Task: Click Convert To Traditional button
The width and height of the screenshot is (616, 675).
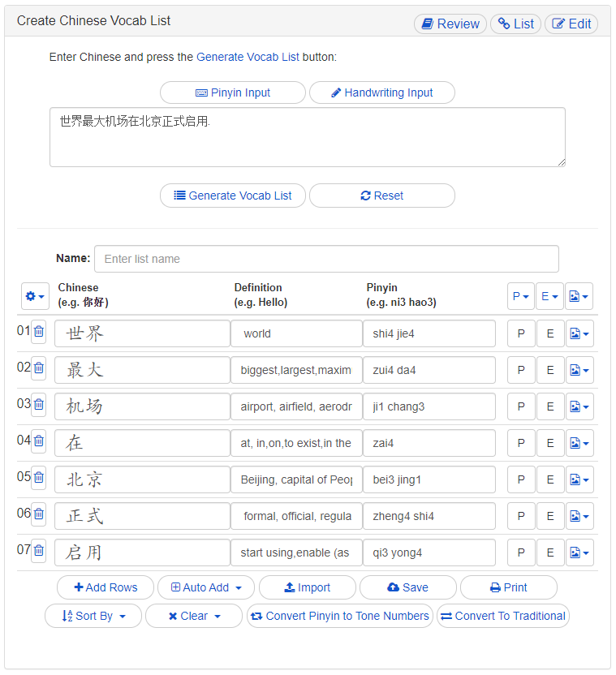Action: (x=502, y=616)
